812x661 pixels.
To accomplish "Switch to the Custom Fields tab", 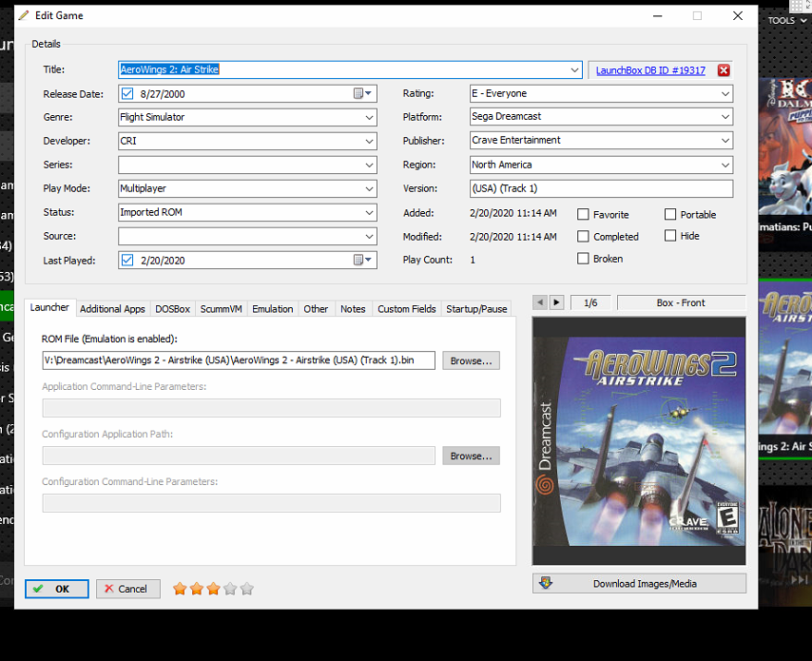I will click(407, 309).
